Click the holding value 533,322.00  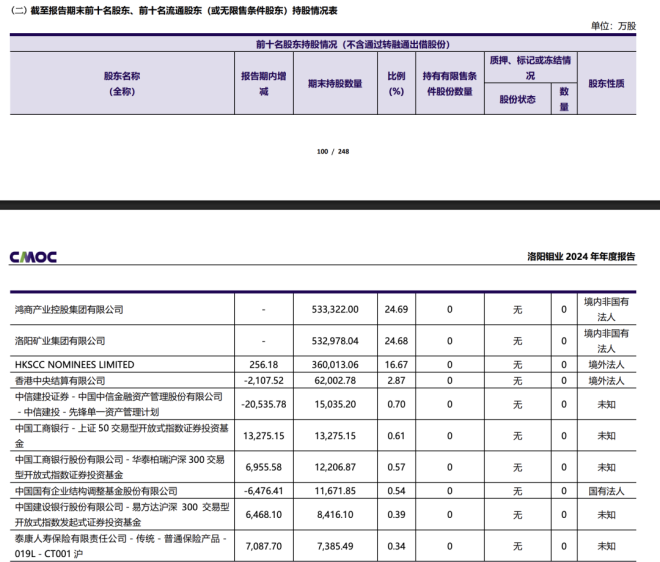(x=335, y=309)
